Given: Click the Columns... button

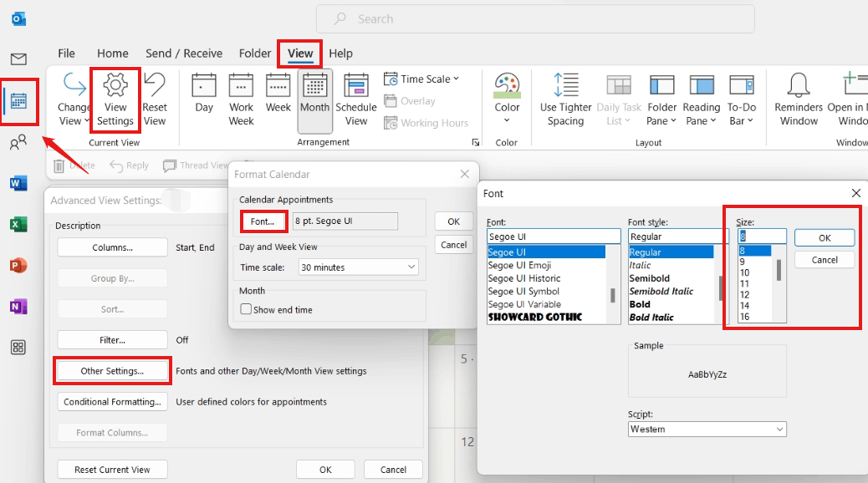Looking at the screenshot, I should pyautogui.click(x=112, y=247).
